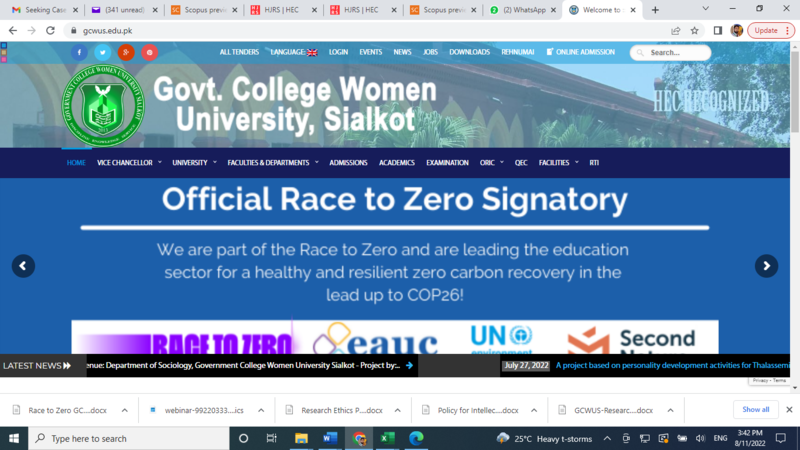This screenshot has height=450, width=800.
Task: Go to previous slide arrow
Action: click(23, 266)
